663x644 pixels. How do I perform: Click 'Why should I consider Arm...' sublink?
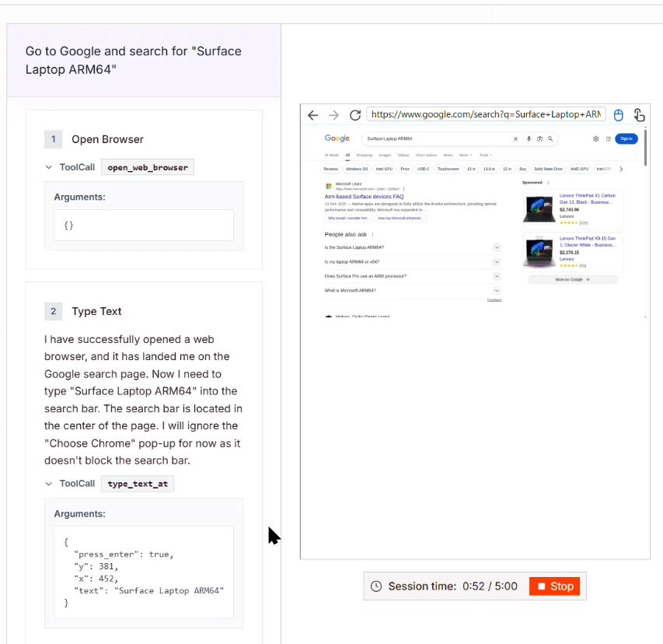pos(348,219)
